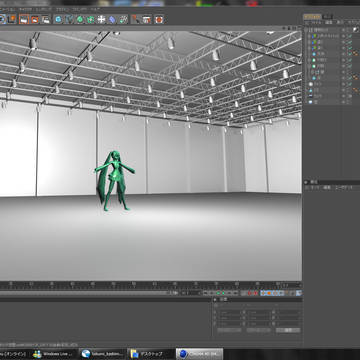Add a Cube primitive from the toolbar
This screenshot has width=360, height=360.
coord(58,19)
